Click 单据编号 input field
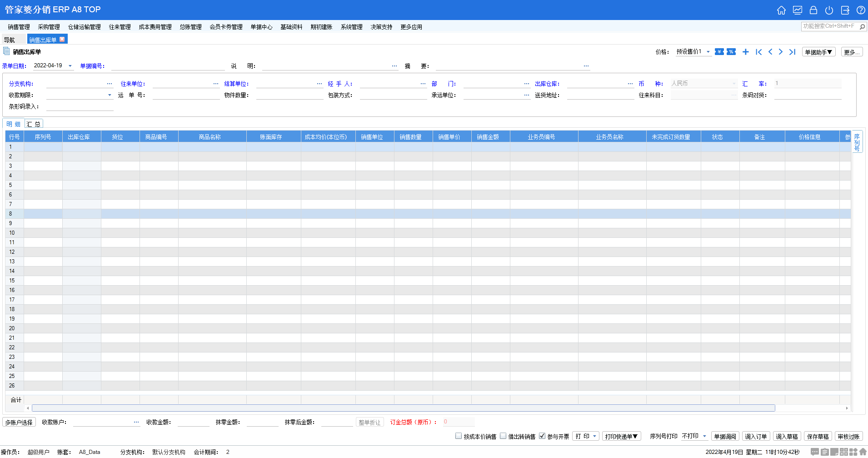 (x=168, y=66)
